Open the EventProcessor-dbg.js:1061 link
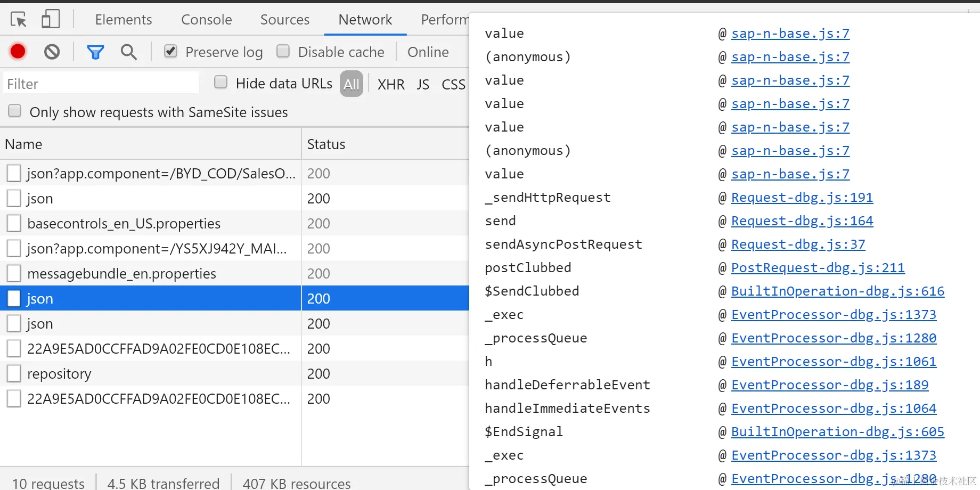The width and height of the screenshot is (980, 490). pyautogui.click(x=834, y=362)
